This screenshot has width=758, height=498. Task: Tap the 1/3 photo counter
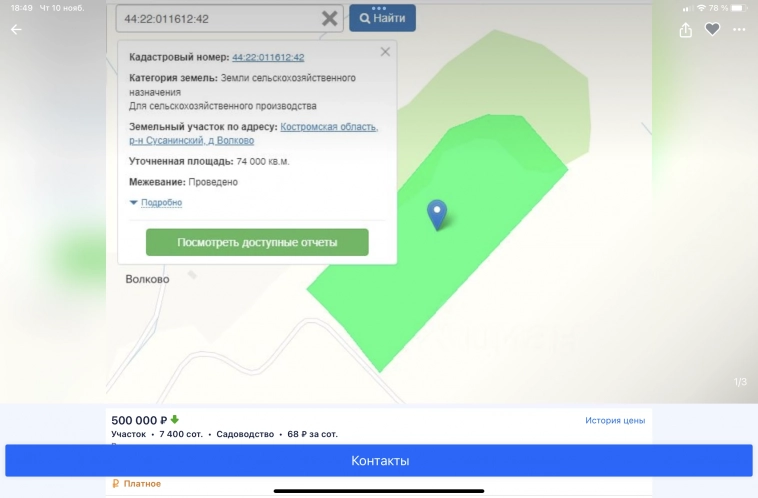coord(740,383)
